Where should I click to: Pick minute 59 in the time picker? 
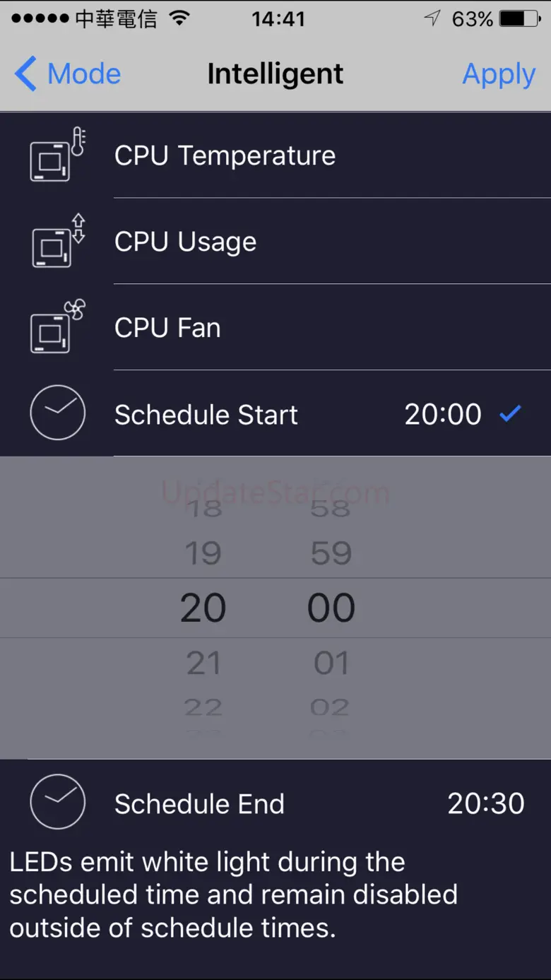click(331, 553)
